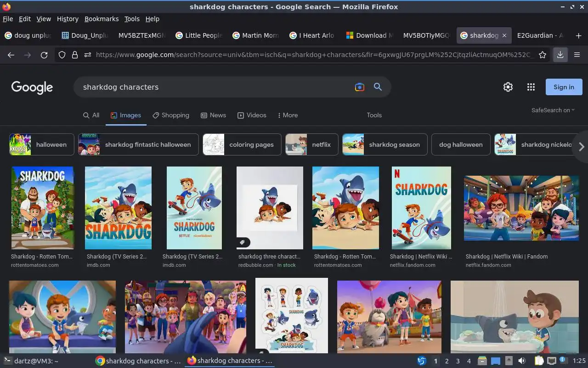Open a new browser tab

[x=578, y=35]
